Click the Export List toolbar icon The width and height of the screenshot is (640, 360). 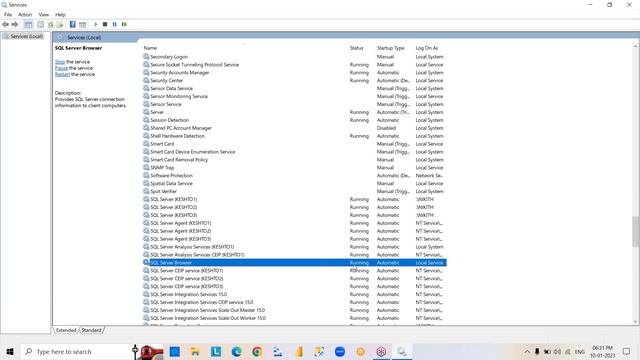point(60,24)
